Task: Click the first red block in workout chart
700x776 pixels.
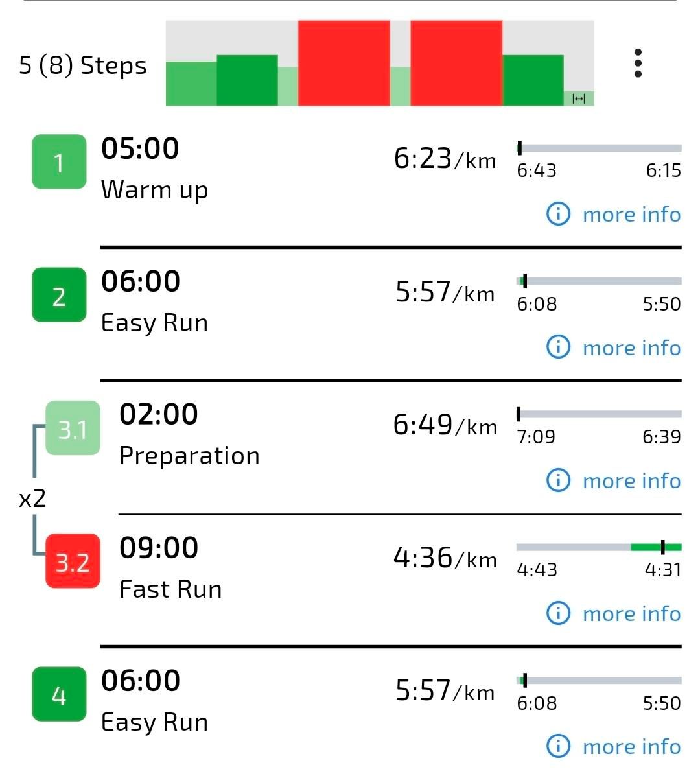Action: point(344,63)
